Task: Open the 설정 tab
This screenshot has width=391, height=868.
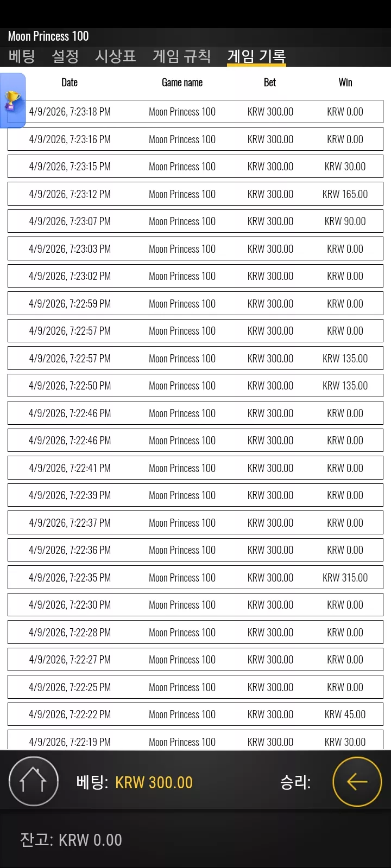Action: pos(65,56)
